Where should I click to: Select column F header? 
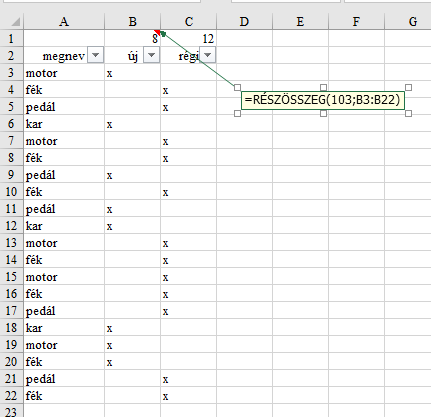click(x=356, y=22)
